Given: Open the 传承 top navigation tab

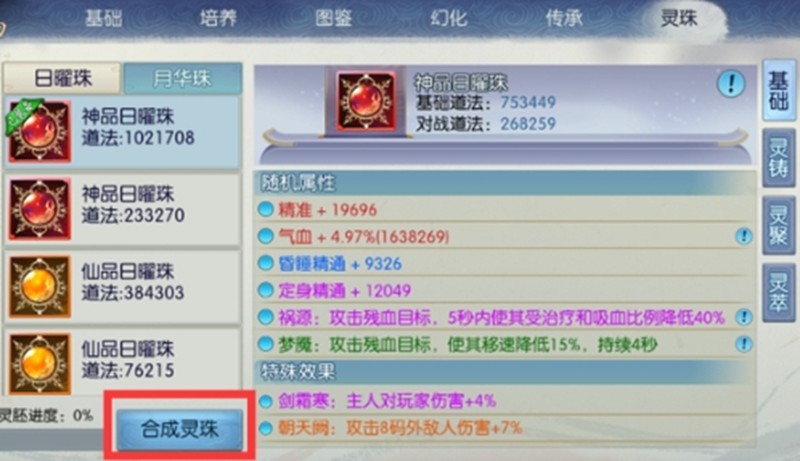Looking at the screenshot, I should click(564, 18).
